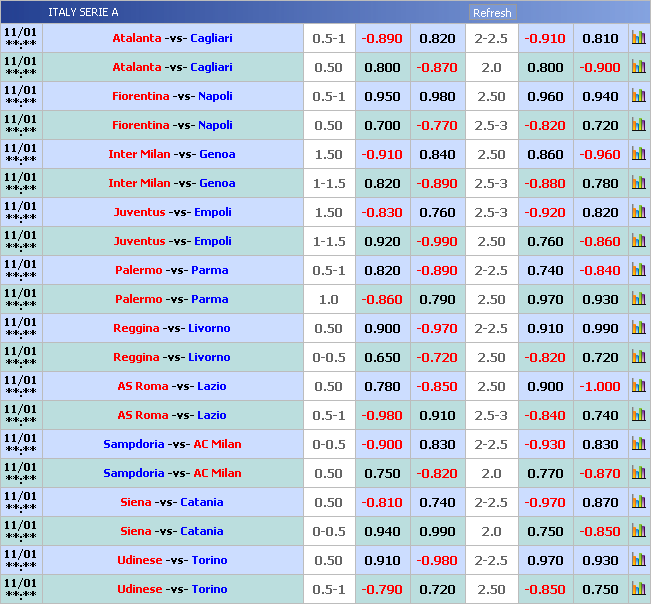The width and height of the screenshot is (651, 604).
Task: Pick -0.830 odds for Juventus-Empoli 1.50 handicap
Action: 383,212
